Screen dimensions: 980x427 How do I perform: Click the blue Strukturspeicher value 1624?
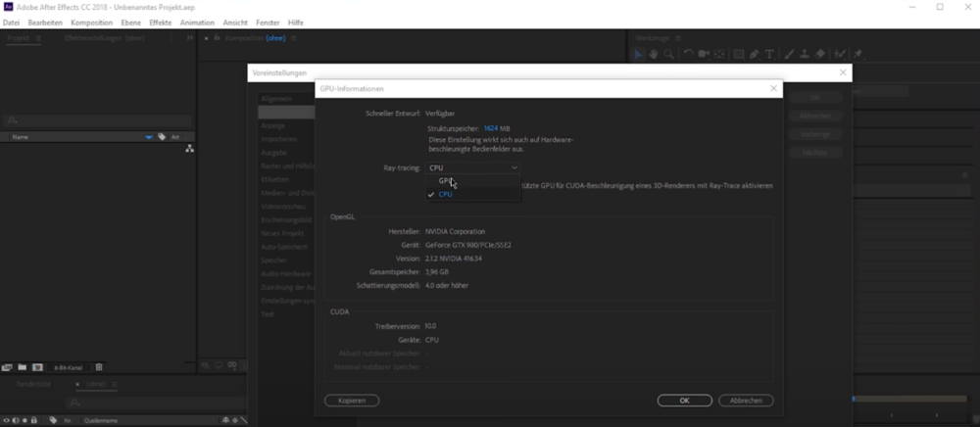tap(490, 128)
